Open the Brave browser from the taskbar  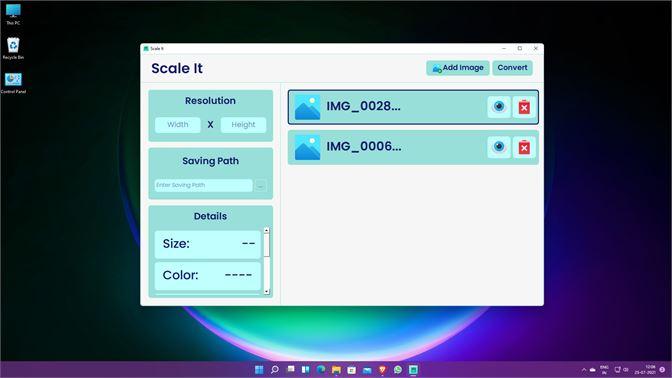pyautogui.click(x=382, y=370)
